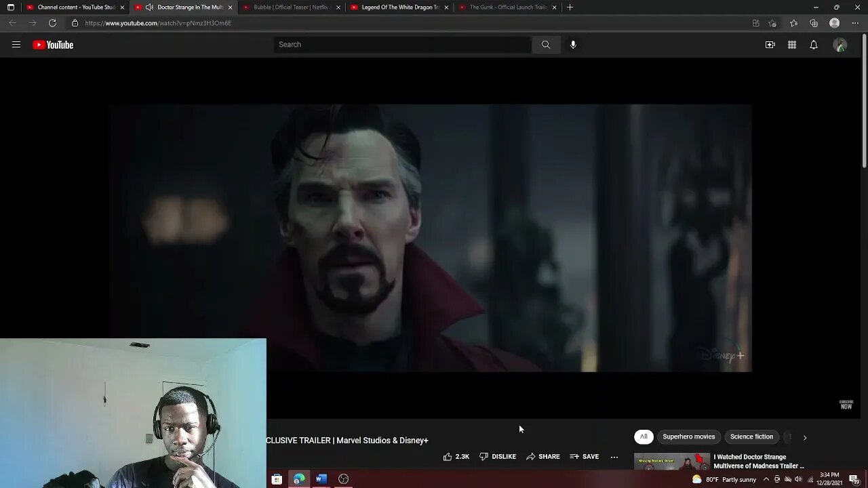Click the YouTube search field

(403, 45)
